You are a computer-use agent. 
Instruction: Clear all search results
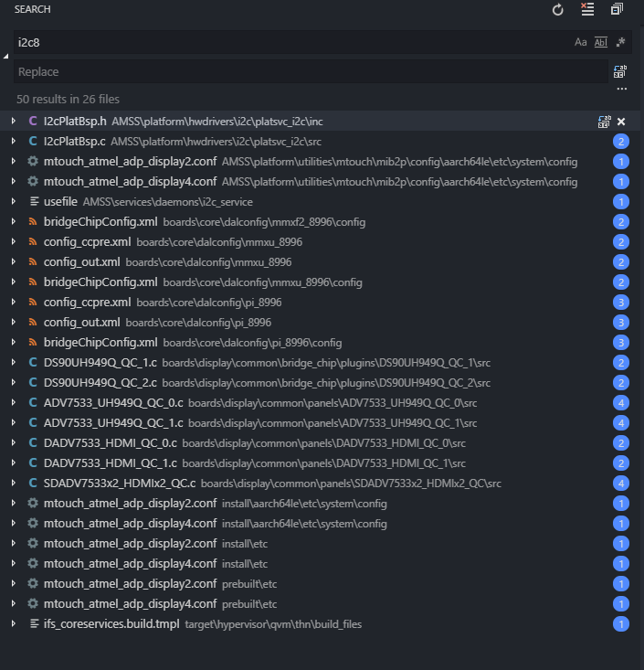[x=587, y=10]
